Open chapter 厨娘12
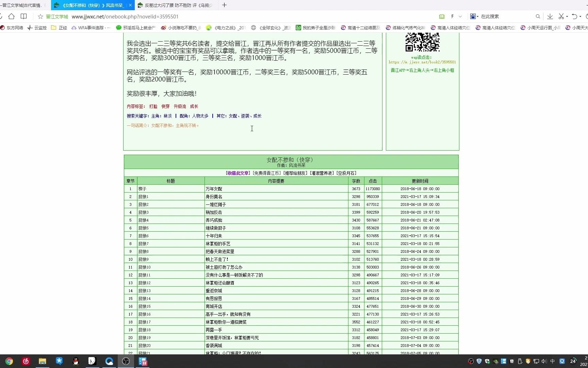 point(144,283)
